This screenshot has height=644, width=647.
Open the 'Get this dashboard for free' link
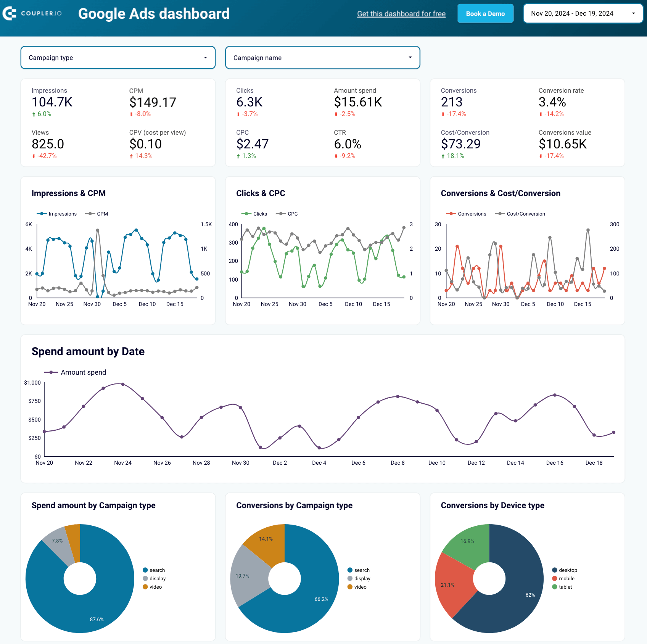[401, 14]
